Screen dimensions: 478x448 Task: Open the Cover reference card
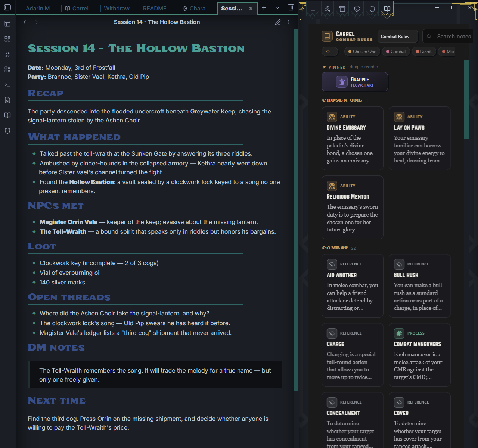pos(420,420)
